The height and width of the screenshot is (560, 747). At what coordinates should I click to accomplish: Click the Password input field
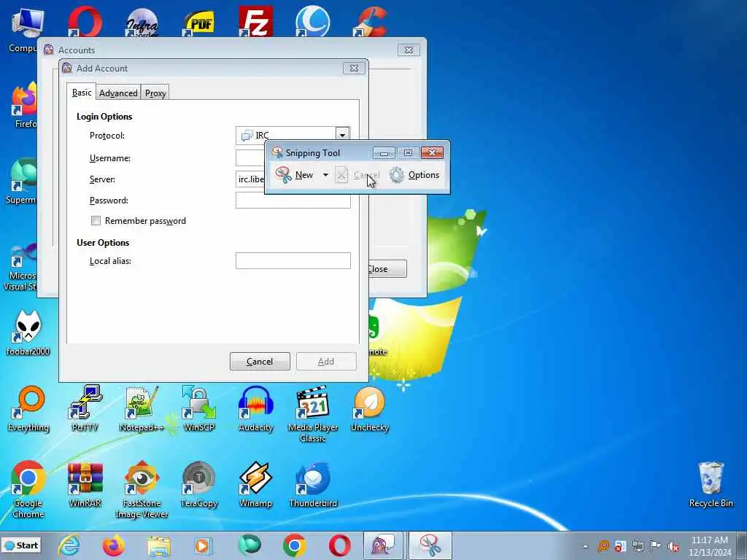(293, 200)
